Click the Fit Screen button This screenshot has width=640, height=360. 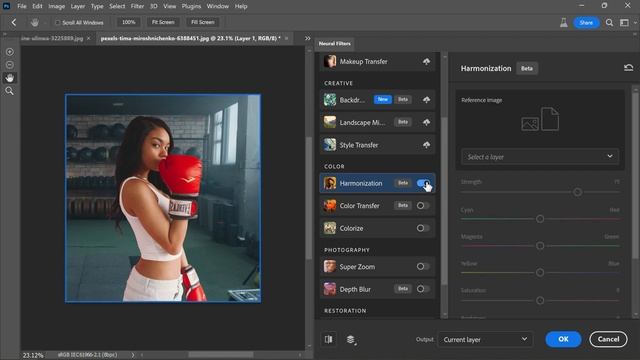click(163, 22)
